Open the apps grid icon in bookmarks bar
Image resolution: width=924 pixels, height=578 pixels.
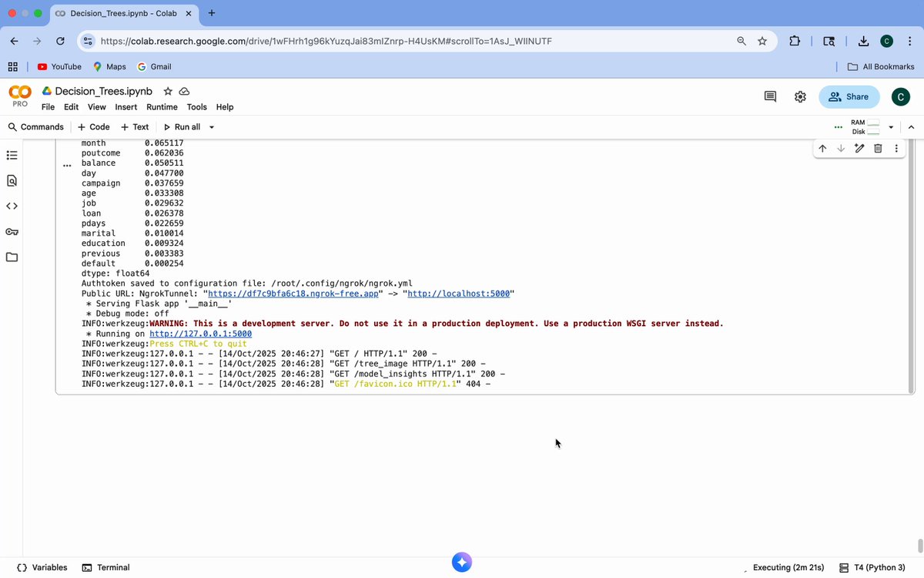coord(12,67)
